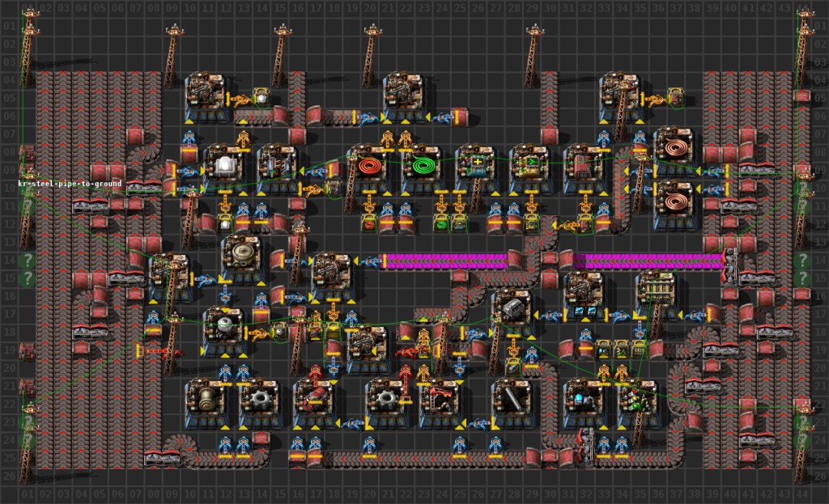Click the iron stick assembler
Screen dimensions: 829x504
click(512, 403)
